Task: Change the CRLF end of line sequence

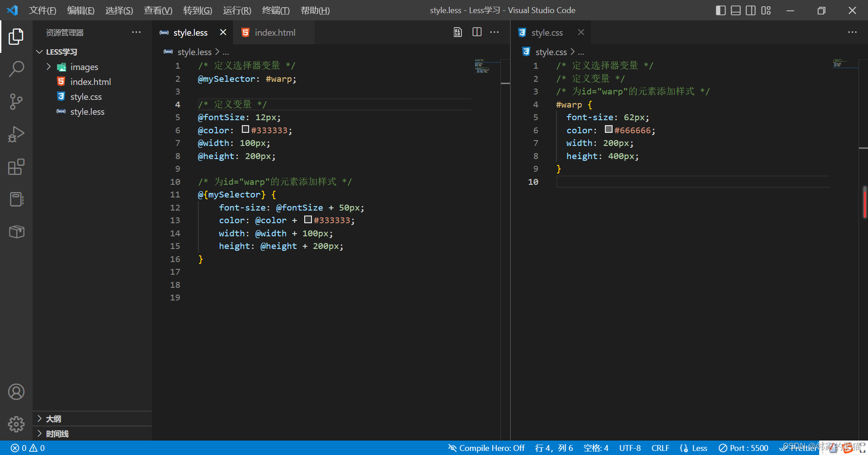Action: pyautogui.click(x=660, y=448)
